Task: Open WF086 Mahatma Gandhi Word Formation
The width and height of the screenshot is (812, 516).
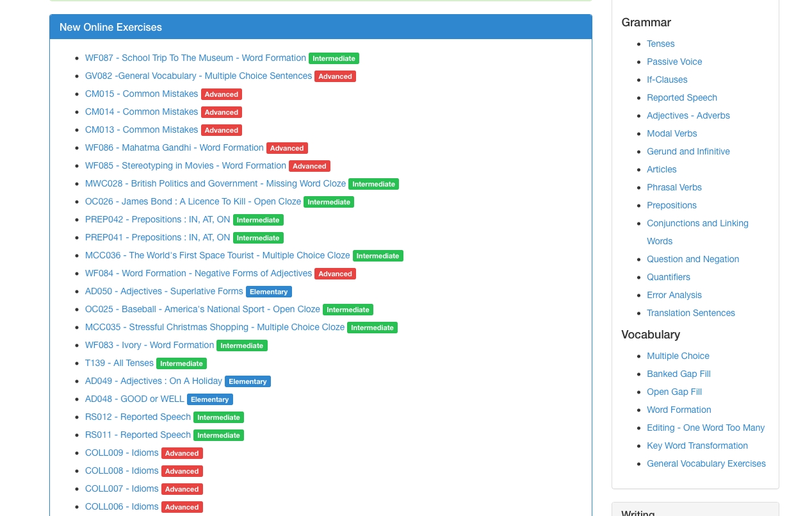Action: (x=174, y=147)
